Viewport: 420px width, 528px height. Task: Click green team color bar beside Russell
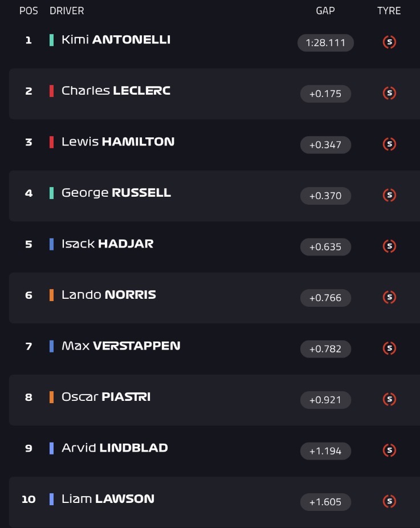51,193
